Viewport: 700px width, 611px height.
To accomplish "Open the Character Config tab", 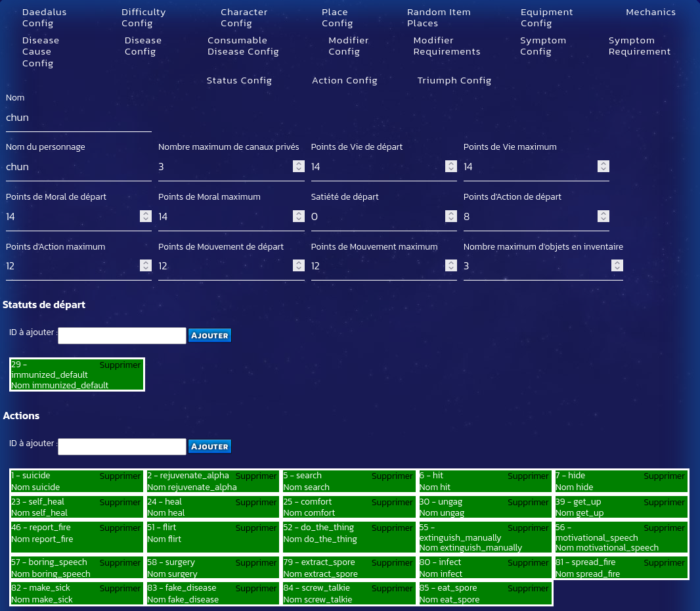I will pyautogui.click(x=244, y=18).
